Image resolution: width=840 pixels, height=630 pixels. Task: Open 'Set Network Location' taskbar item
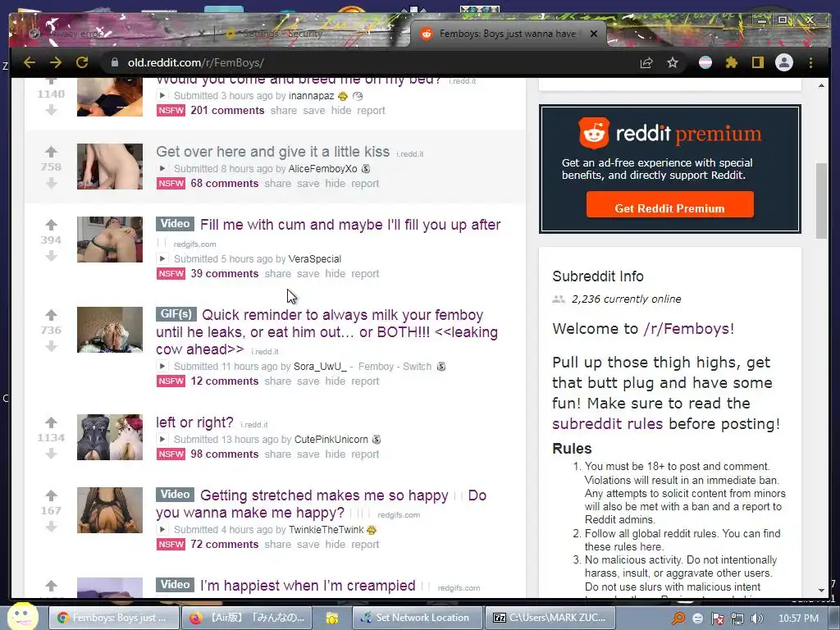point(418,618)
